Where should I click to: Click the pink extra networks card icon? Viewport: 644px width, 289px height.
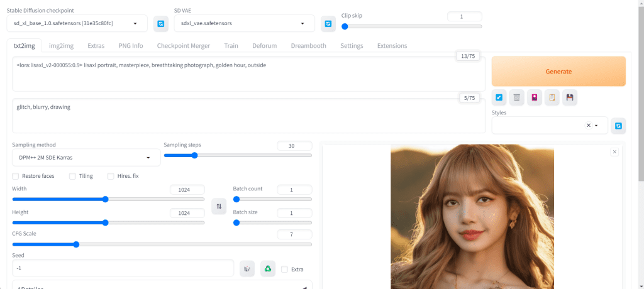[535, 97]
